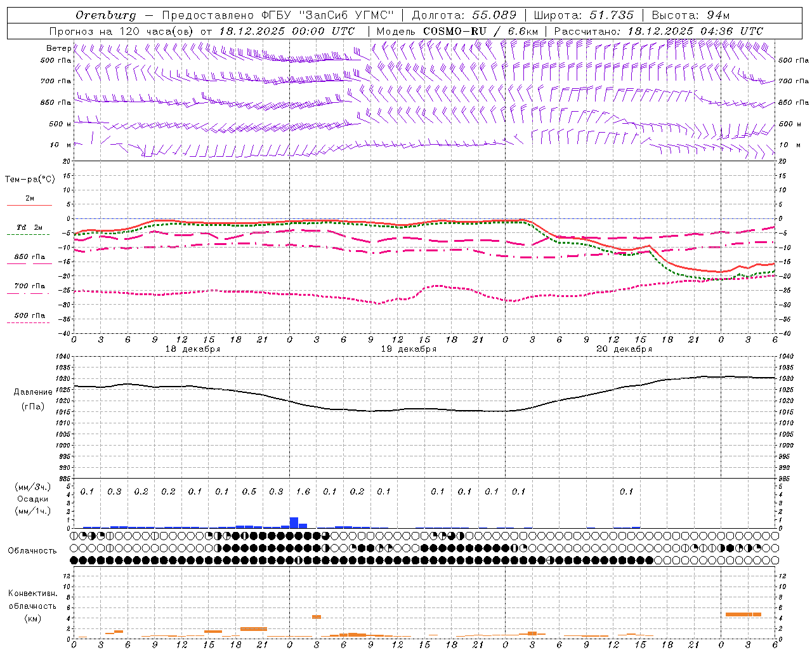Select the (мм/3ч.) unit label
This screenshot has height=650, width=812.
33,487
